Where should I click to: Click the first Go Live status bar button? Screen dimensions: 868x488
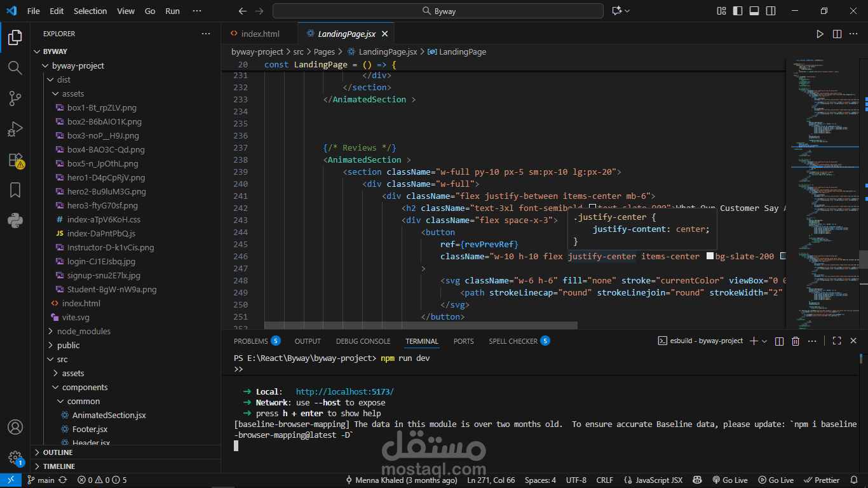pyautogui.click(x=730, y=480)
